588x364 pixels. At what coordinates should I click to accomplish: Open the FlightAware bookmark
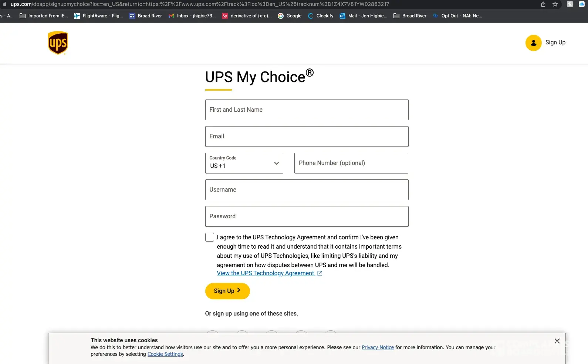[98, 16]
